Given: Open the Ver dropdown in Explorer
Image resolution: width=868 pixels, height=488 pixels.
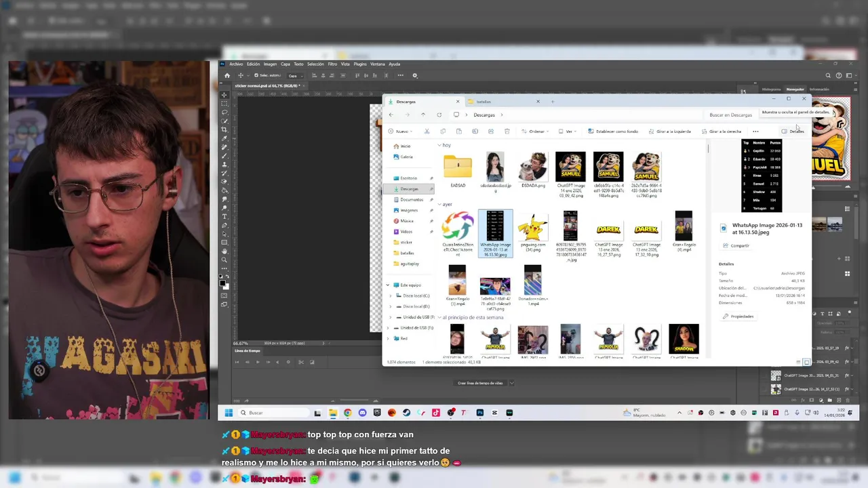Looking at the screenshot, I should [x=568, y=131].
